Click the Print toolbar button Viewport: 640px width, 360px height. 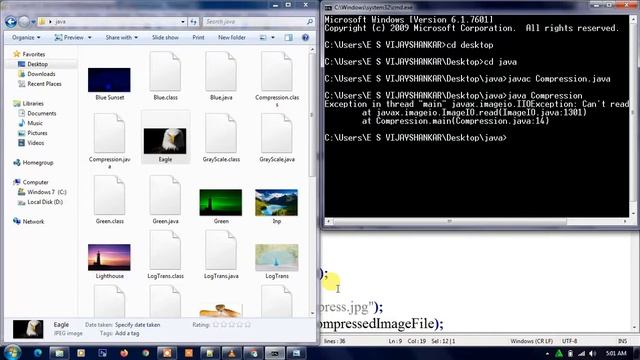198,38
